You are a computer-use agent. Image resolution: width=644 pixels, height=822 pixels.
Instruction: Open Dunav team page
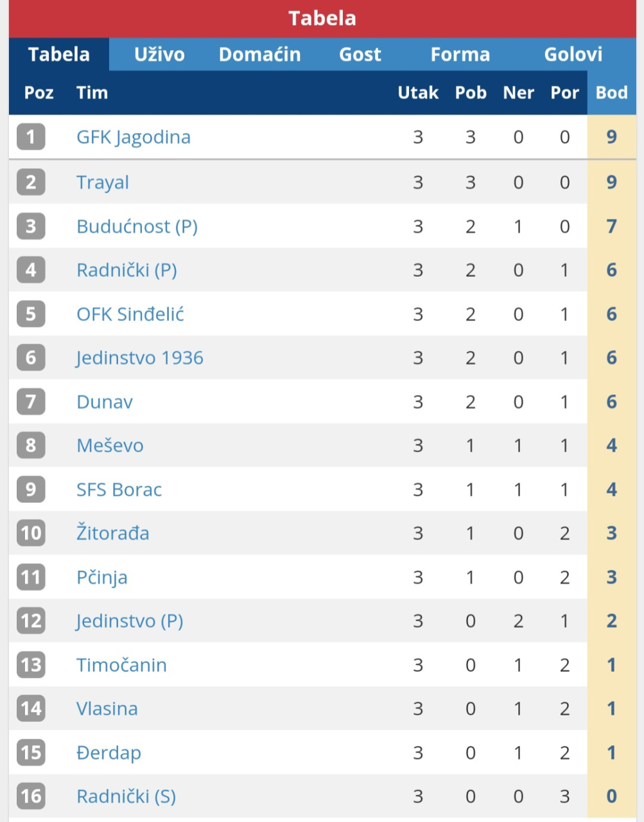click(x=105, y=402)
